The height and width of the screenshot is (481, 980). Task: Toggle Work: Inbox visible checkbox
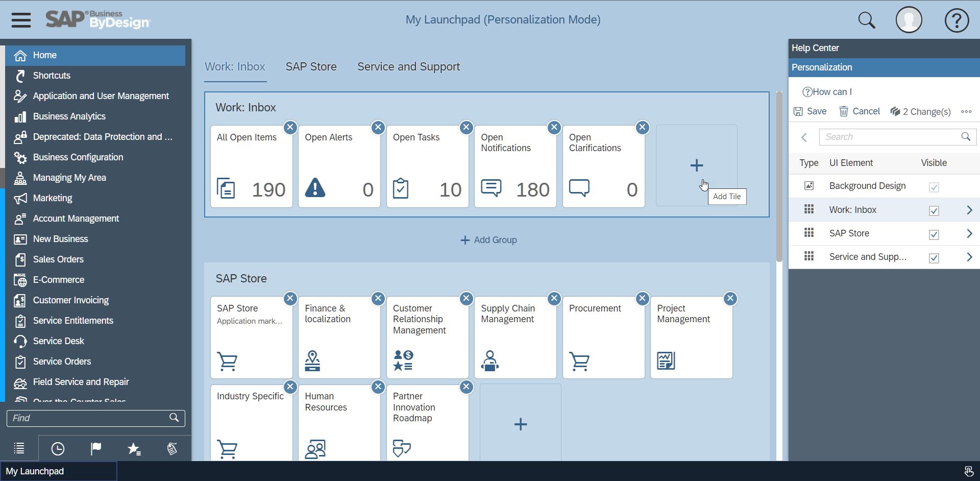[934, 210]
